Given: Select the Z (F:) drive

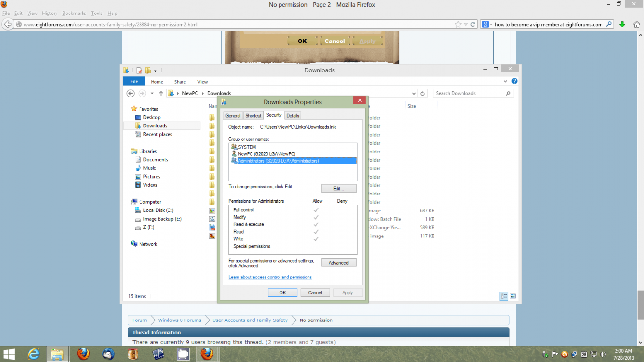Looking at the screenshot, I should click(x=148, y=227).
